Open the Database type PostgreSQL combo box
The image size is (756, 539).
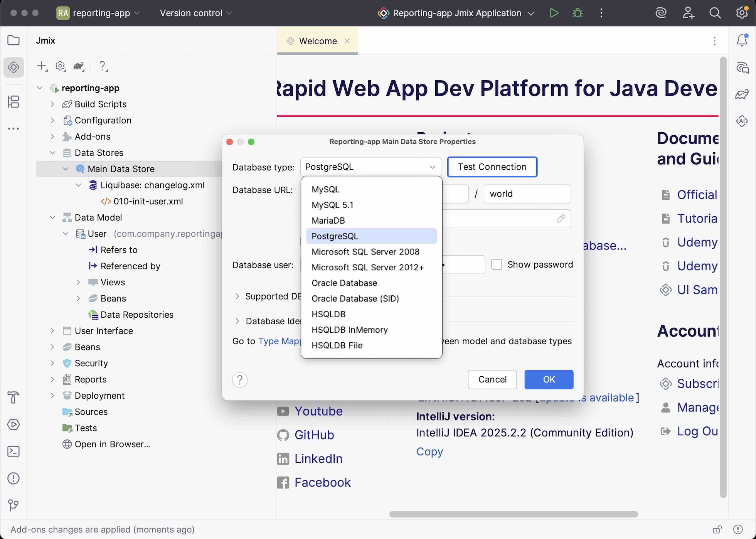coord(371,167)
